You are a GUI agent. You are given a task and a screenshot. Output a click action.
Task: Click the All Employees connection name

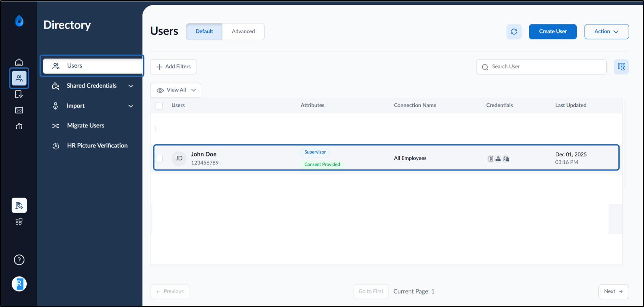(x=410, y=158)
